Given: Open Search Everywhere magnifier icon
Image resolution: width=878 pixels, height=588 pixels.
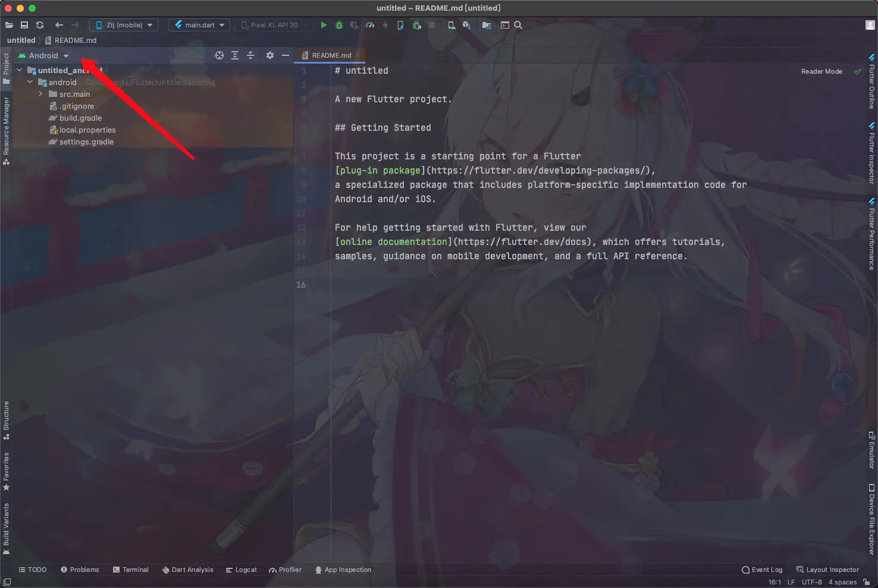Looking at the screenshot, I should point(518,25).
